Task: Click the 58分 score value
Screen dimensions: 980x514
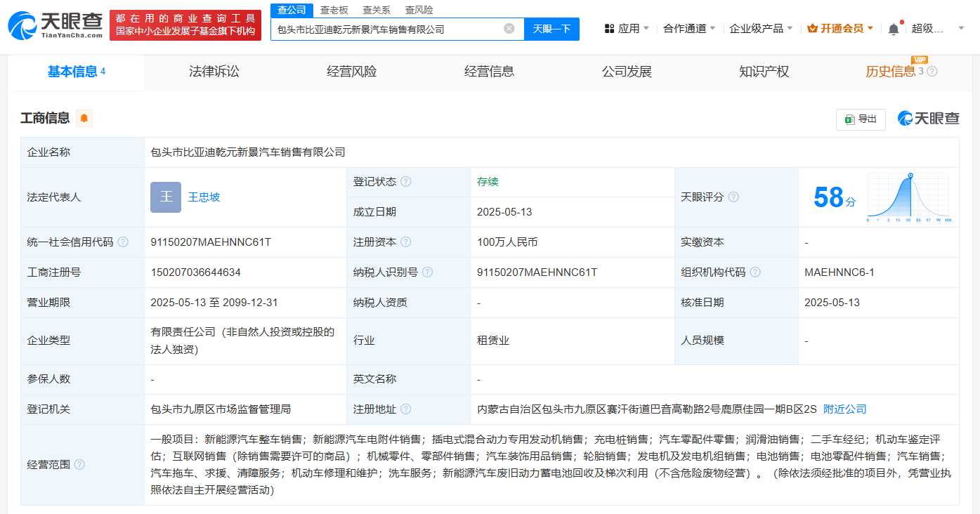Action: 835,197
